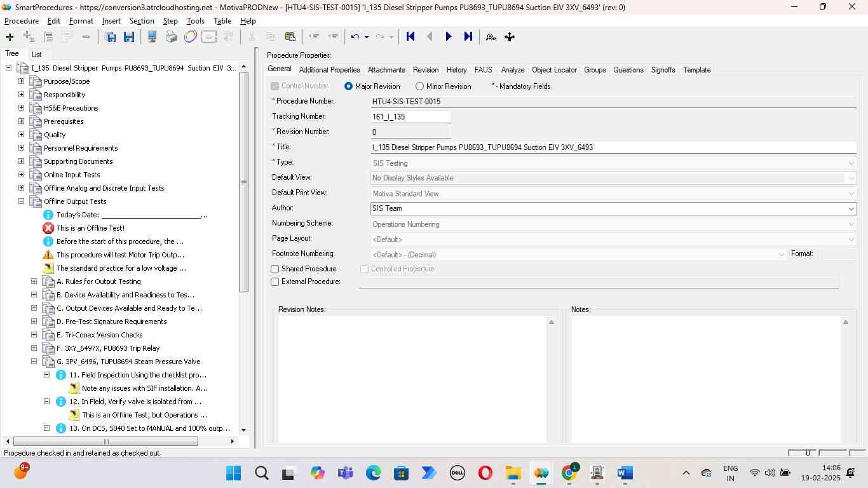Image resolution: width=868 pixels, height=488 pixels.
Task: Click the computer monitor toolbar icon
Action: [x=152, y=37]
